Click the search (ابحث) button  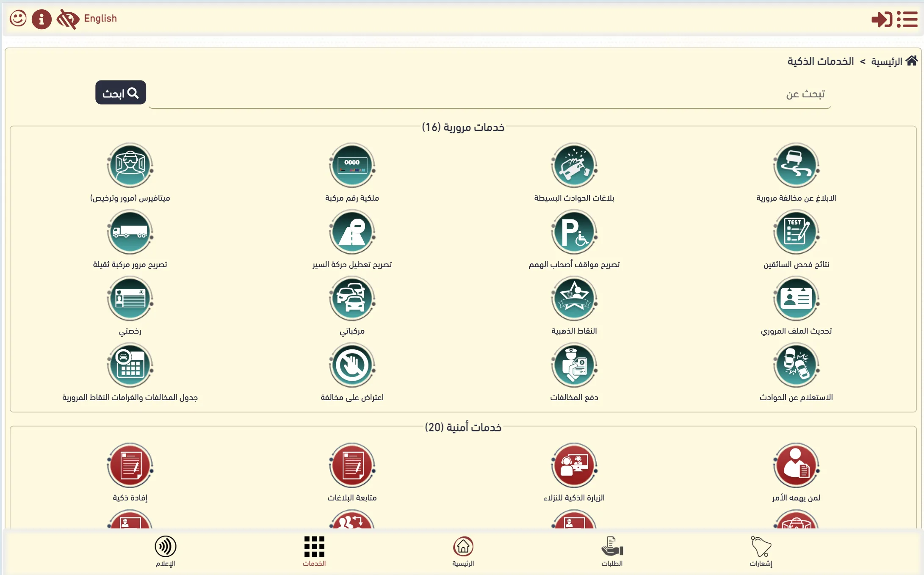pyautogui.click(x=121, y=92)
